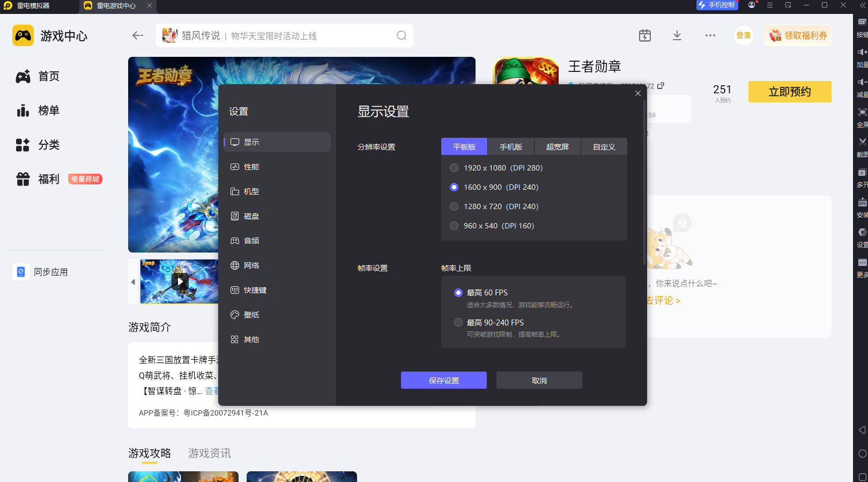The height and width of the screenshot is (482, 868).
Task: Open the multi-instance manager icon
Action: click(x=862, y=172)
